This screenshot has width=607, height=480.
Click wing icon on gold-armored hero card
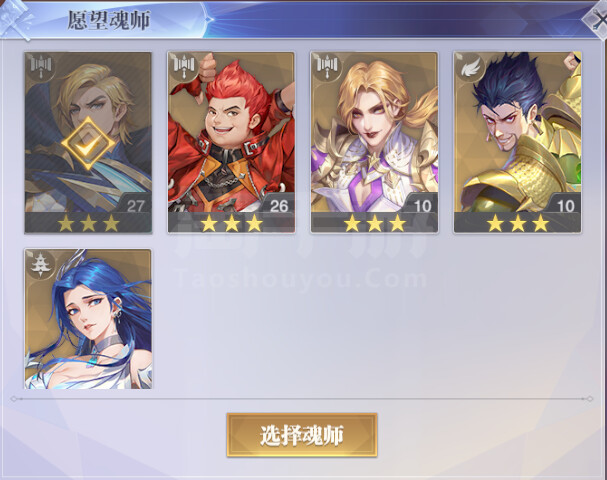click(x=470, y=68)
